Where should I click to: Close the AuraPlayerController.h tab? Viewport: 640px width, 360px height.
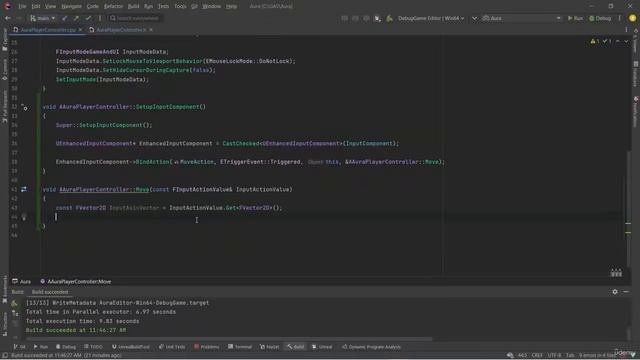[x=151, y=30]
